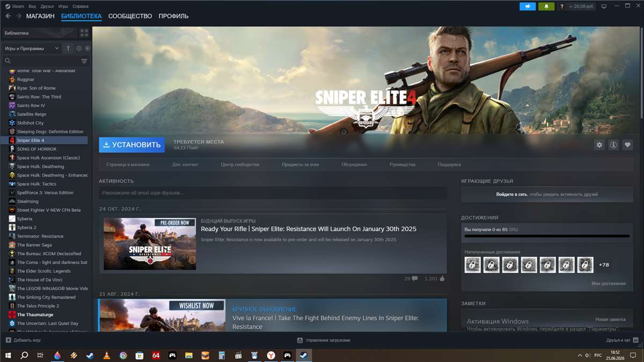This screenshot has height=362, width=644.
Task: Click the УСТАНОВИТЬ install button
Action: 131,145
